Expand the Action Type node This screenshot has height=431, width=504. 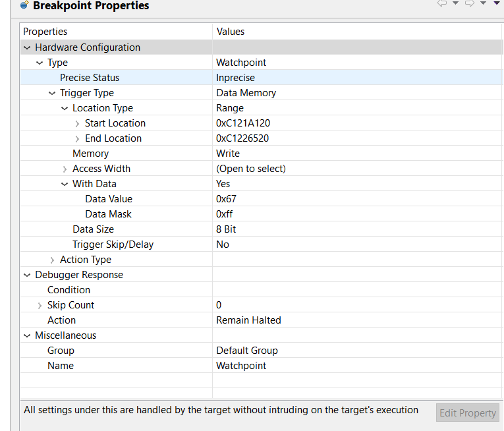tap(52, 260)
